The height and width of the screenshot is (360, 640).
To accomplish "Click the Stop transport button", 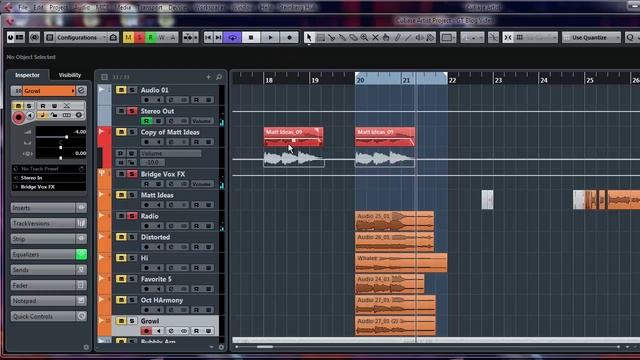I will 251,38.
